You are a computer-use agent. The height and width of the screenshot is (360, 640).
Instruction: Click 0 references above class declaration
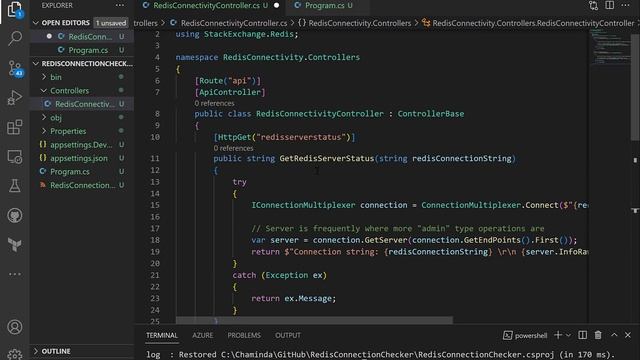click(x=214, y=103)
